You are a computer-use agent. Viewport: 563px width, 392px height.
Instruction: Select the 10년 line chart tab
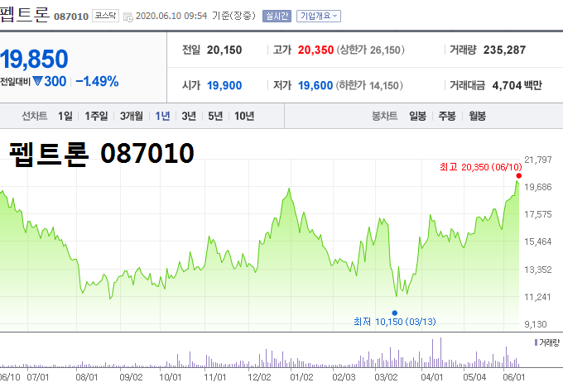pyautogui.click(x=244, y=116)
